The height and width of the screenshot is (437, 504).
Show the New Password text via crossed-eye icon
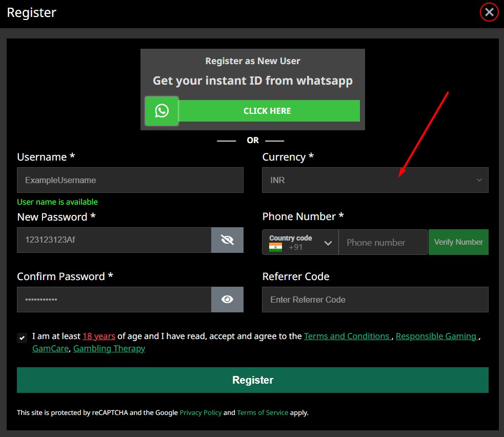(x=227, y=240)
